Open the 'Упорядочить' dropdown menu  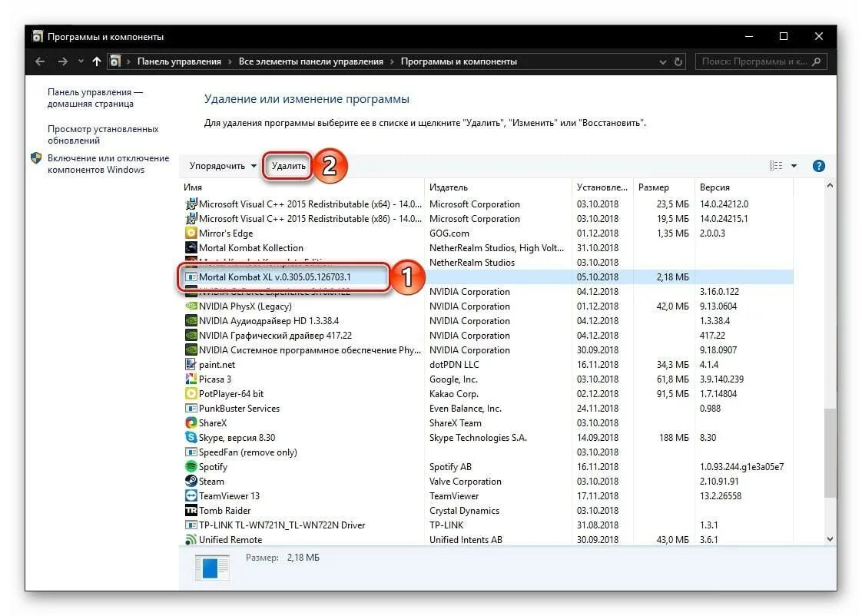tap(223, 166)
